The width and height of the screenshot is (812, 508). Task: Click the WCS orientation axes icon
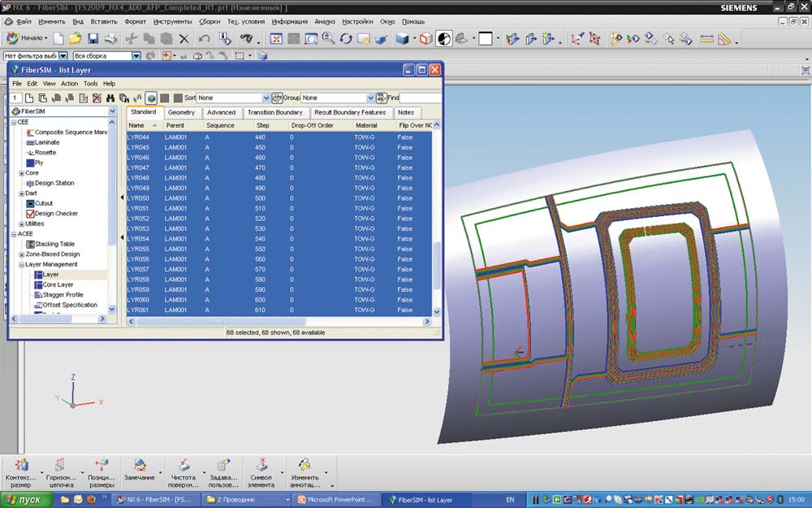pos(577,39)
